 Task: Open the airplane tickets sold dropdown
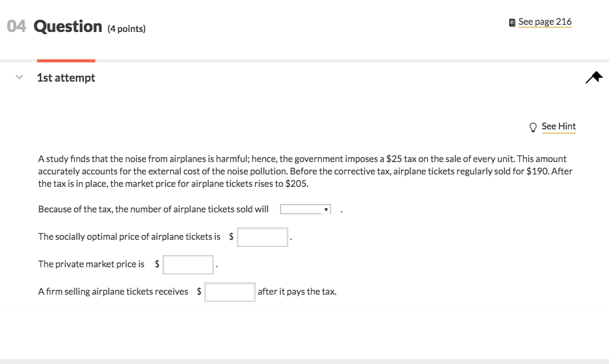pos(305,210)
